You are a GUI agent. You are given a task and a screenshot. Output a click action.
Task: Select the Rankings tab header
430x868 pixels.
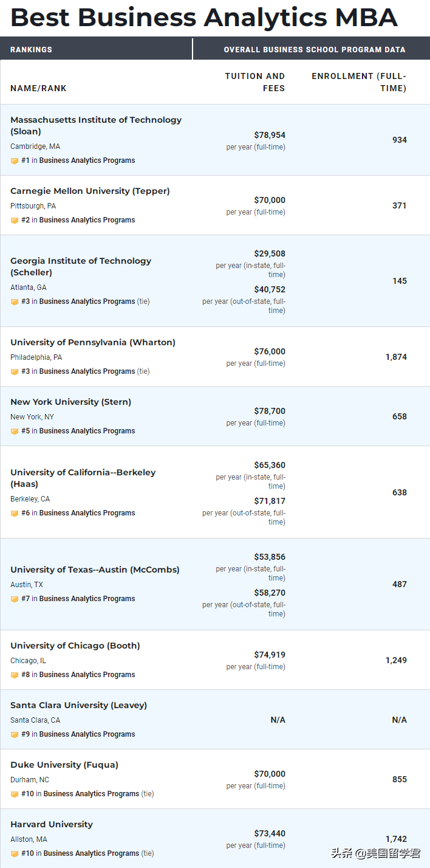(x=32, y=50)
